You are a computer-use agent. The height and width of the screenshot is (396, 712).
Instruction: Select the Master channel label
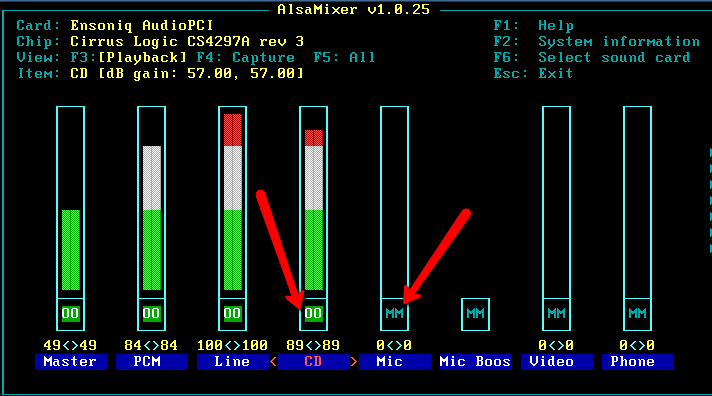click(x=71, y=362)
